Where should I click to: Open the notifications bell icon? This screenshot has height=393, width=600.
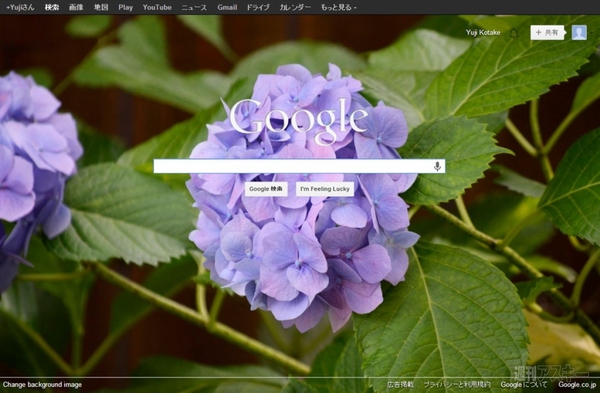(x=514, y=33)
